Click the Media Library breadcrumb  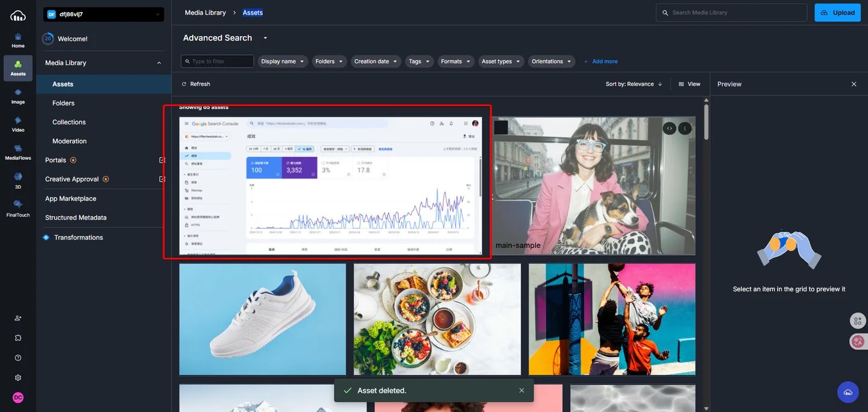click(x=206, y=13)
